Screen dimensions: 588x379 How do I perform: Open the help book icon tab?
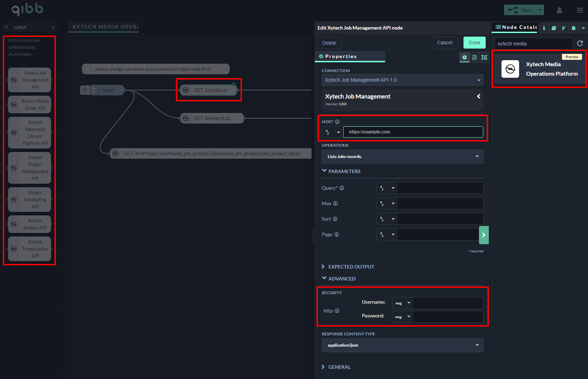(x=554, y=28)
